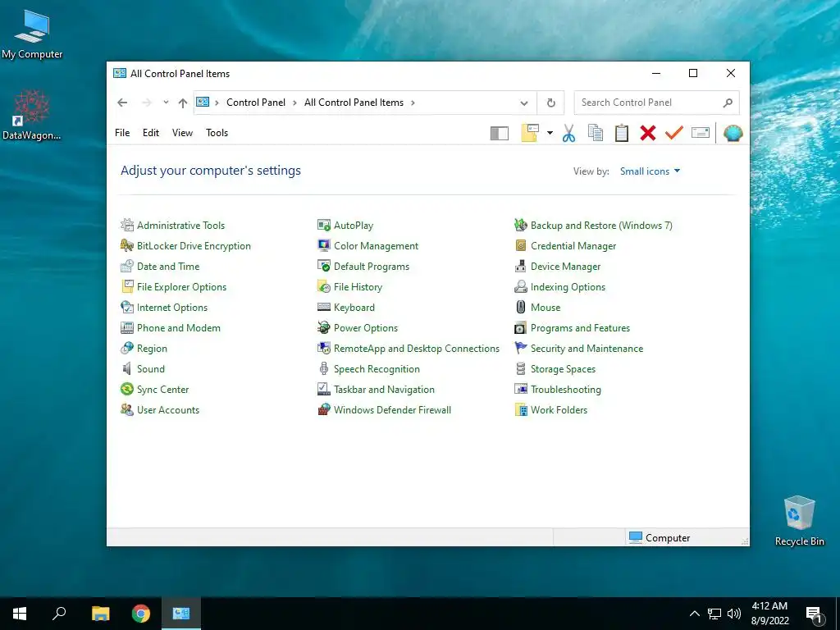The image size is (840, 630).
Task: Expand chevron before Control Panel breadcrumb
Action: (217, 103)
